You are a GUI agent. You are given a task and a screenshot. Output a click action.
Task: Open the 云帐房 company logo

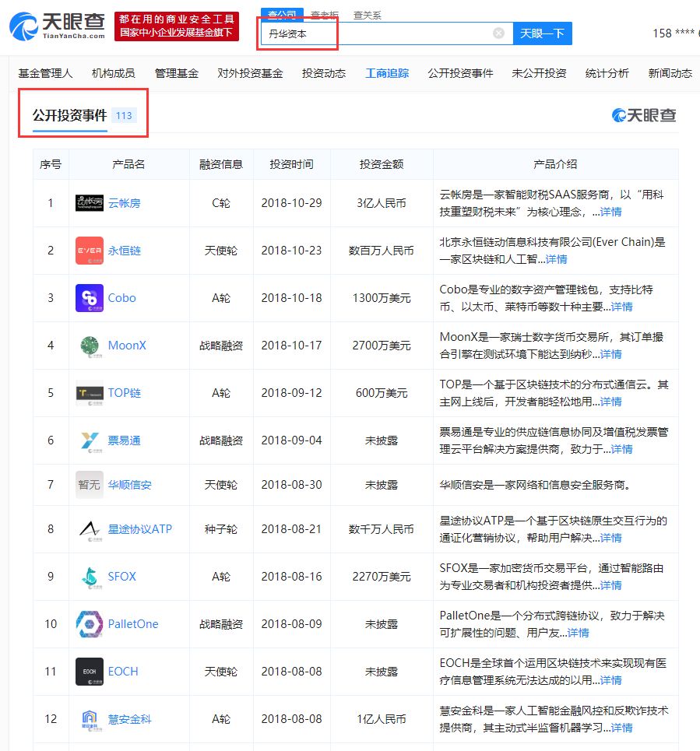(89, 203)
